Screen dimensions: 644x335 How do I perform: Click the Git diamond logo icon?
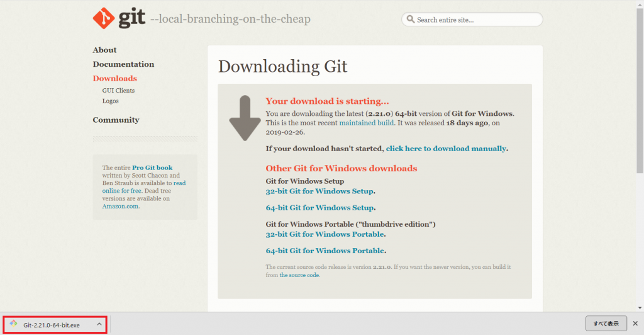pos(104,18)
